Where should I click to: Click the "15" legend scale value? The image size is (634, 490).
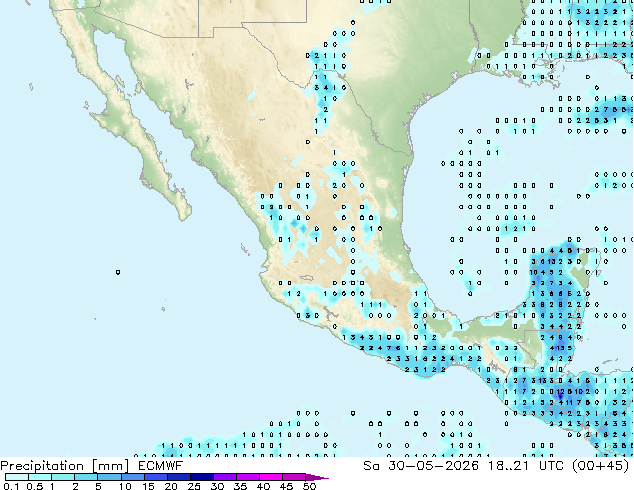tap(148, 486)
